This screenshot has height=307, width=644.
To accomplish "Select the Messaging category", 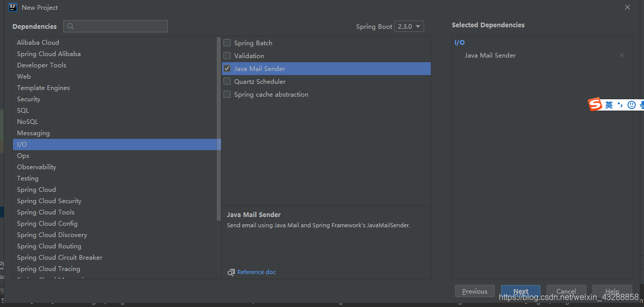I will pos(116,133).
